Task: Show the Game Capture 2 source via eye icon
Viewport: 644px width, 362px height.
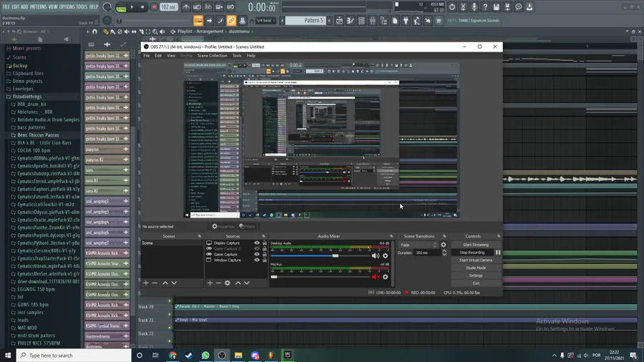Action: 257,249
